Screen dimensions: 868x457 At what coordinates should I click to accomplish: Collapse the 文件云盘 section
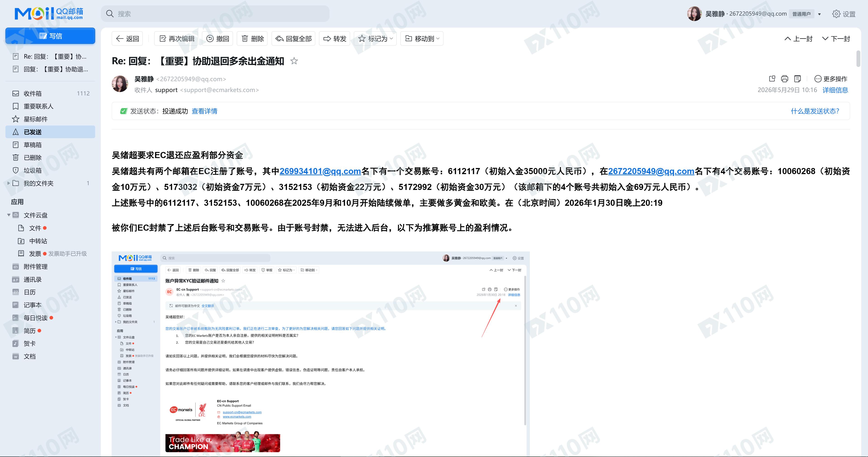[x=8, y=215]
